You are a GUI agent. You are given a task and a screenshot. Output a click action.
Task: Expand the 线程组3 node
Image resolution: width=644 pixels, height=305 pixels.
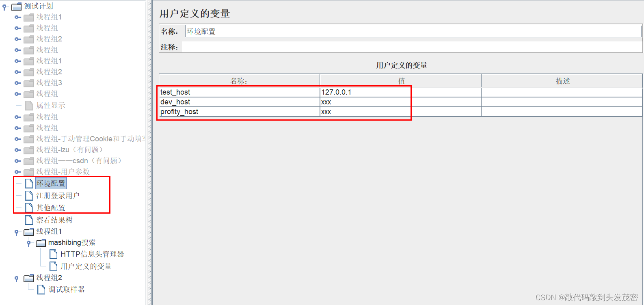[17, 83]
